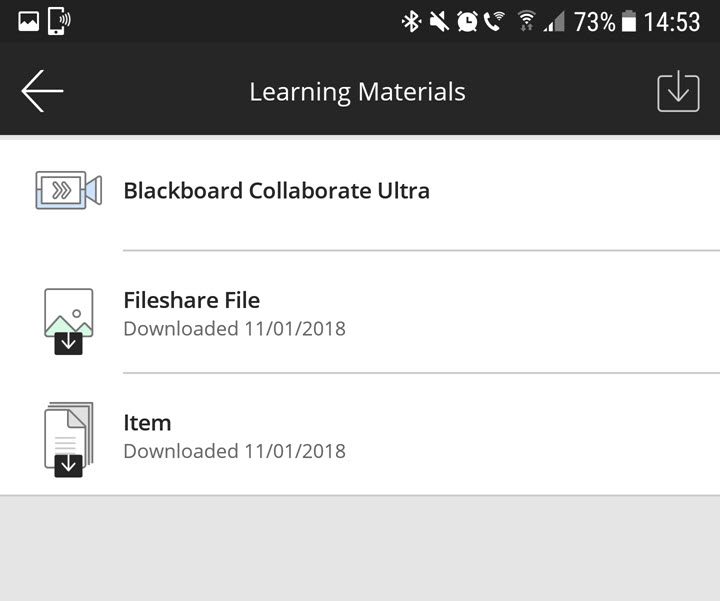Viewport: 720px width, 601px height.
Task: Tap the Wi-Fi calling status icon
Action: [x=494, y=22]
